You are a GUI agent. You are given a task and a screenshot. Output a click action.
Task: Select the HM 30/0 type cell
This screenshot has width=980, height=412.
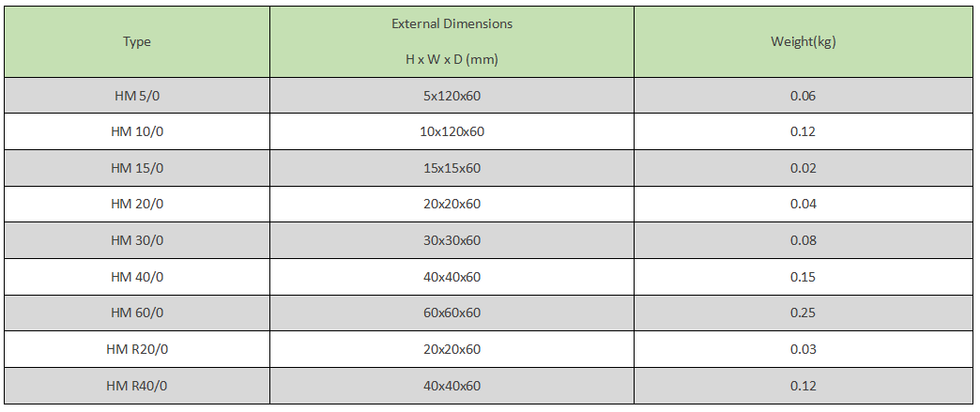point(137,240)
